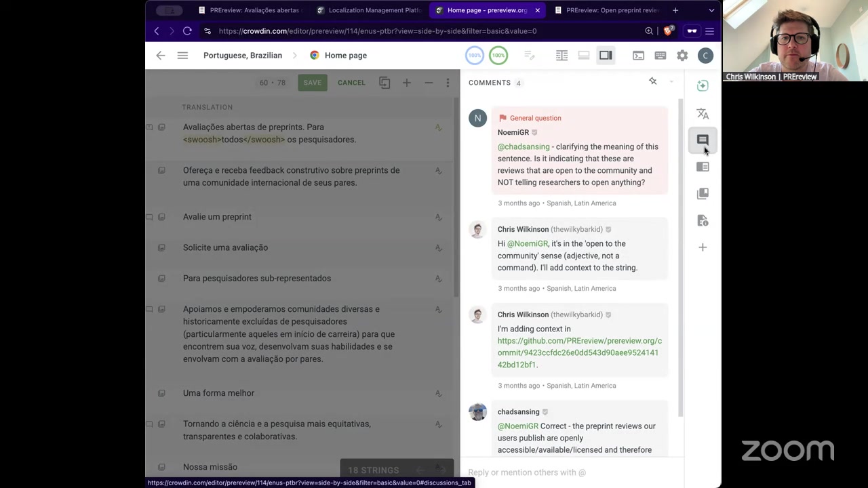Toggle the right sidebar panel layout
This screenshot has height=488, width=868.
click(606, 56)
